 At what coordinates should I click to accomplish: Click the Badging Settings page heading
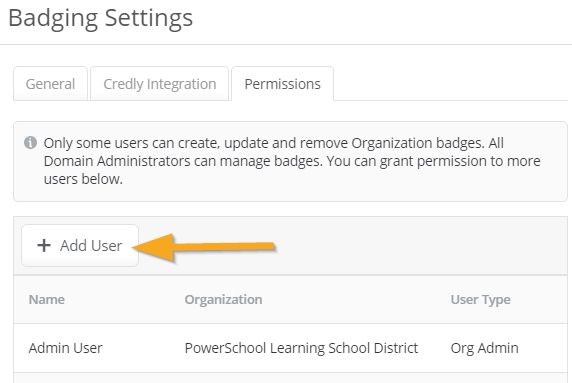point(101,18)
